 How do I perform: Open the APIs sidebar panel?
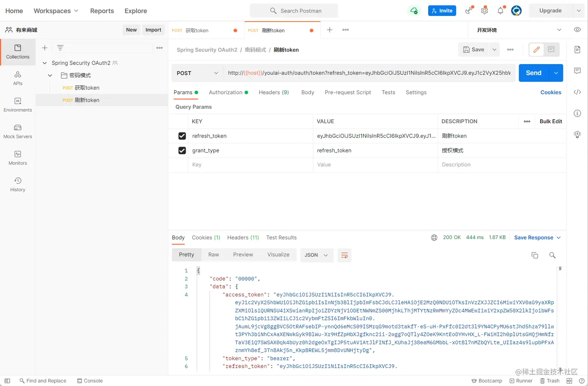17,78
